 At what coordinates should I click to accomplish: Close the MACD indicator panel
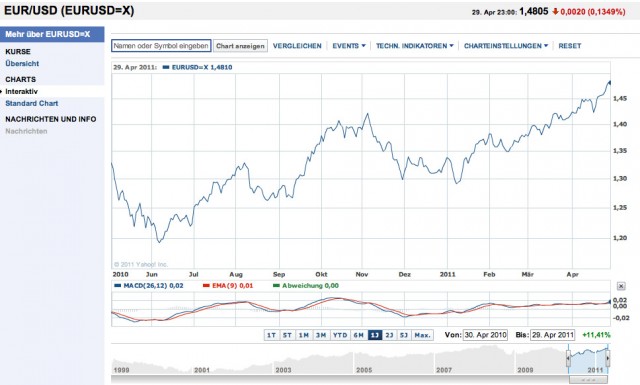tap(621, 286)
